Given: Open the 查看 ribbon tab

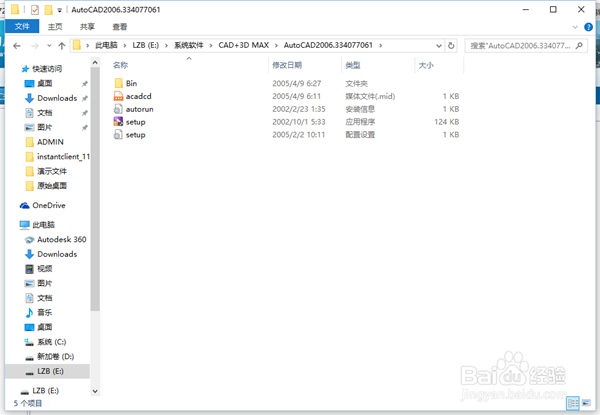Looking at the screenshot, I should click(x=120, y=26).
